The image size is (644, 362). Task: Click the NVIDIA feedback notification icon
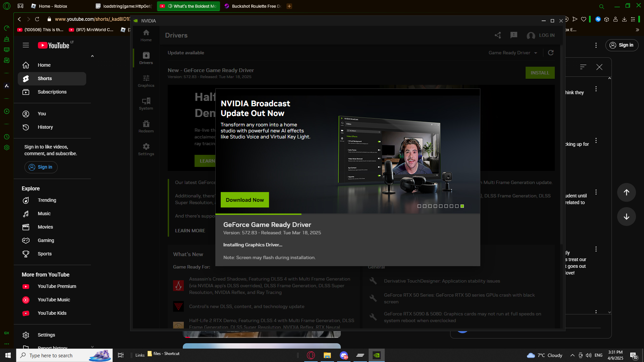(x=514, y=35)
